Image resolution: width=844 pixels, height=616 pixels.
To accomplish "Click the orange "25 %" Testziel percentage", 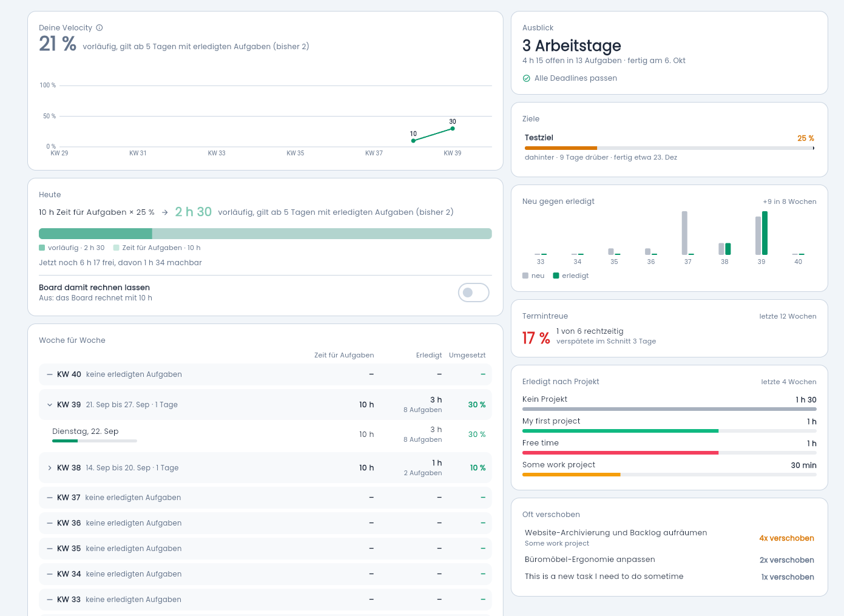I will (x=806, y=138).
